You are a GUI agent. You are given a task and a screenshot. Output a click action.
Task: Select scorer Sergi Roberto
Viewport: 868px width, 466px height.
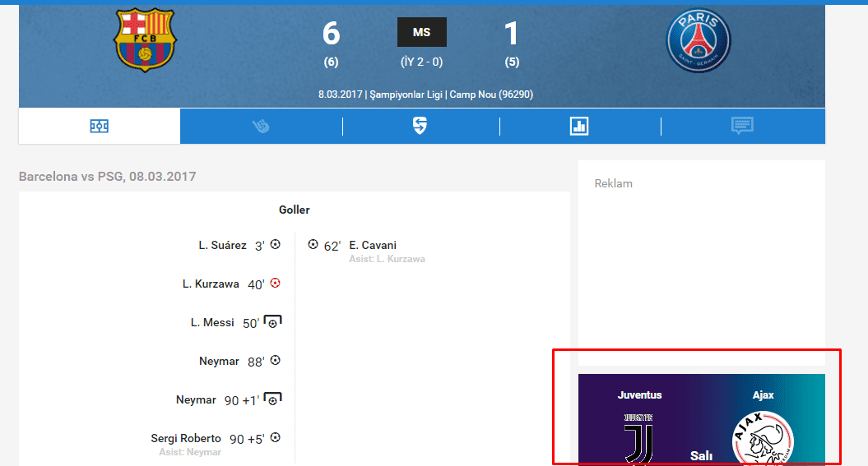point(186,438)
